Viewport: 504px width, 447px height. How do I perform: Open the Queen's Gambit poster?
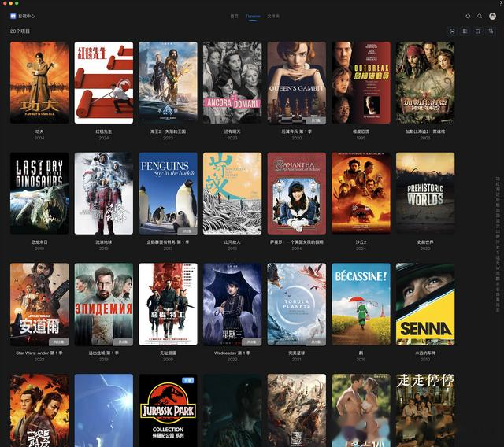point(296,83)
